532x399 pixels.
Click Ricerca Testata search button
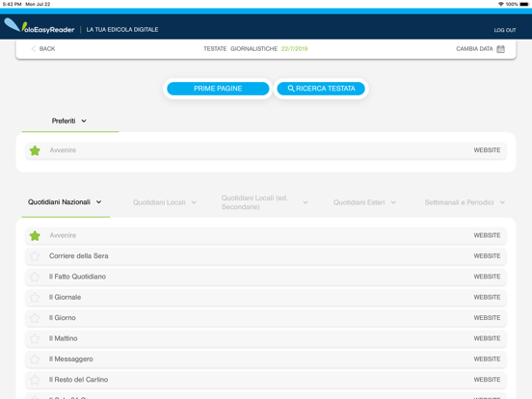click(x=321, y=89)
